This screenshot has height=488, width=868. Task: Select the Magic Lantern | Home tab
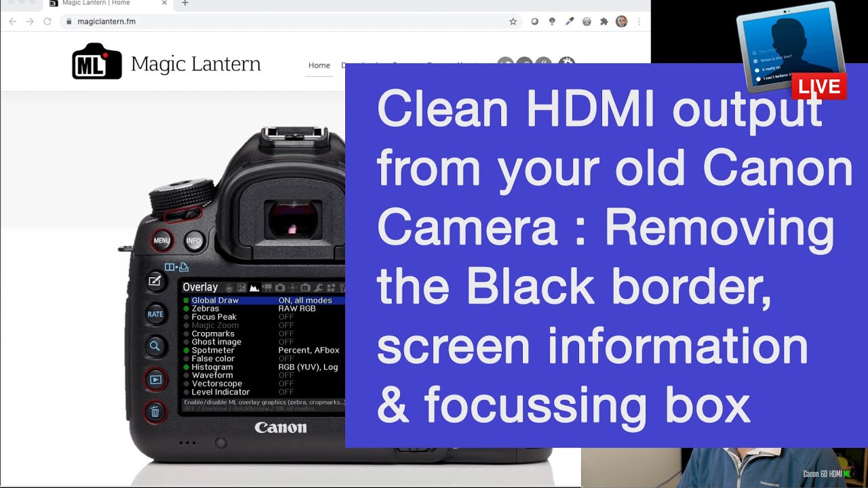(107, 3)
